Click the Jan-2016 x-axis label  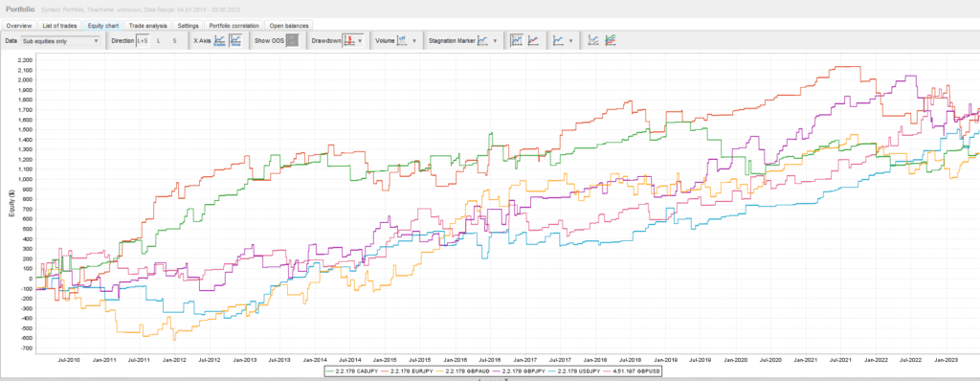click(456, 360)
